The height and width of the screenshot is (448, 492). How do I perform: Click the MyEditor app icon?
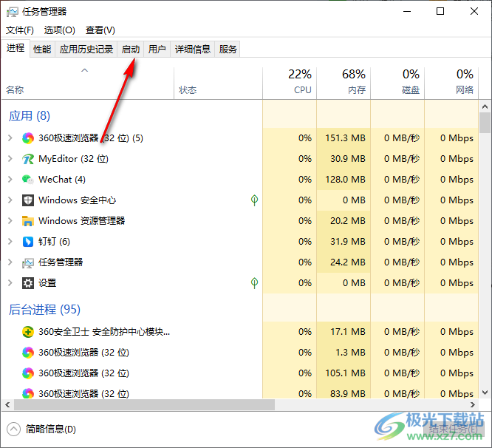(28, 159)
